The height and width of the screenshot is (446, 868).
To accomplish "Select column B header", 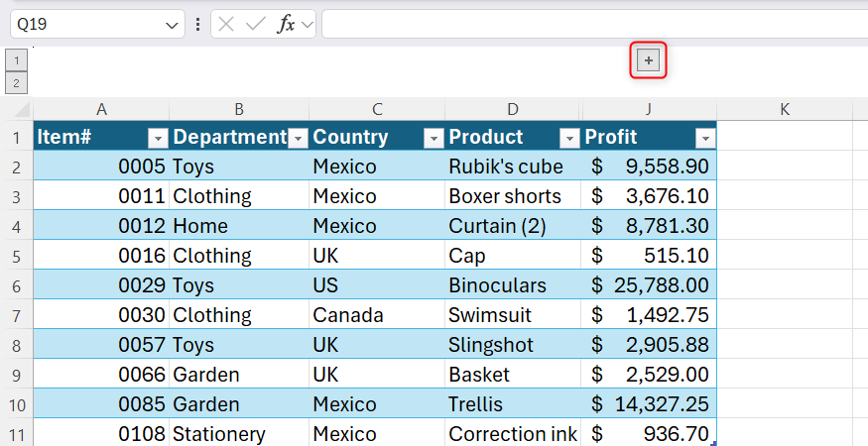I will tap(239, 109).
